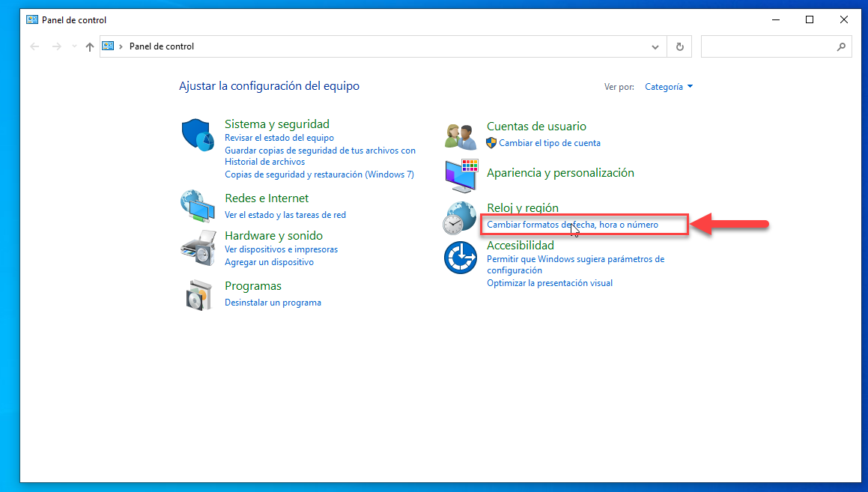Maximize the Panel de control window
This screenshot has width=868, height=492.
[810, 20]
